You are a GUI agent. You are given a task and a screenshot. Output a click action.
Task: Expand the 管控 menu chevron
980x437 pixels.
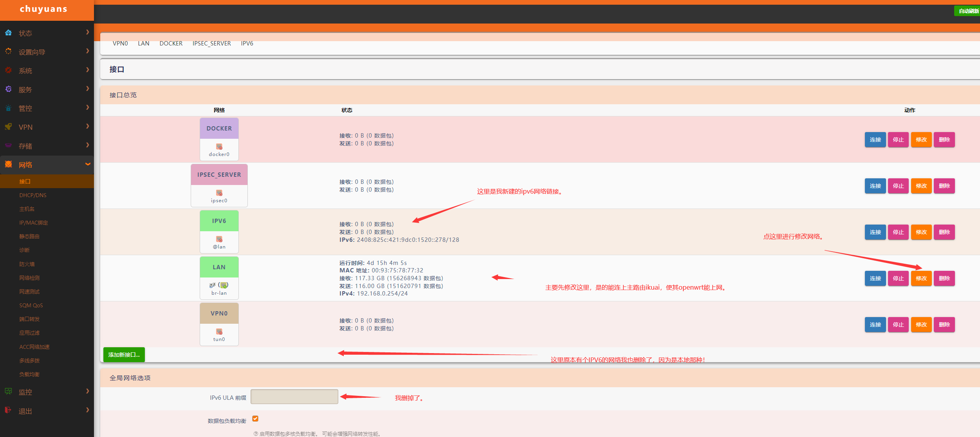click(88, 107)
